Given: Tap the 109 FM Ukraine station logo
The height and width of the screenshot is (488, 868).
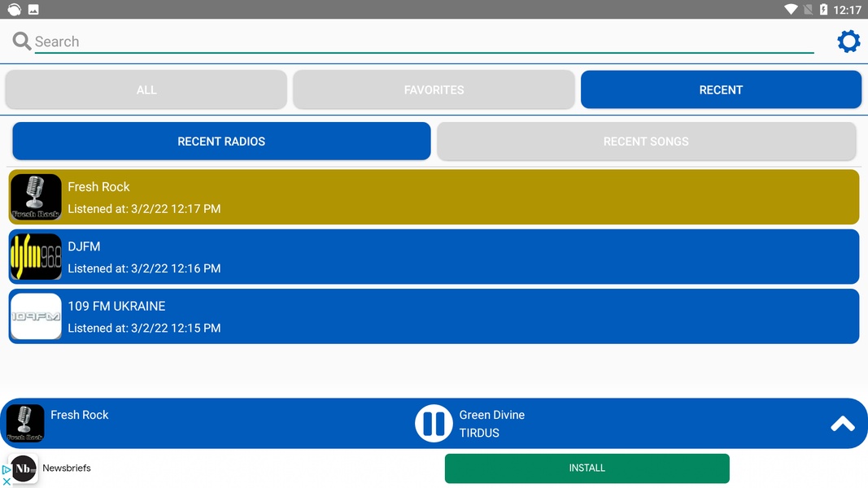Looking at the screenshot, I should [x=36, y=316].
